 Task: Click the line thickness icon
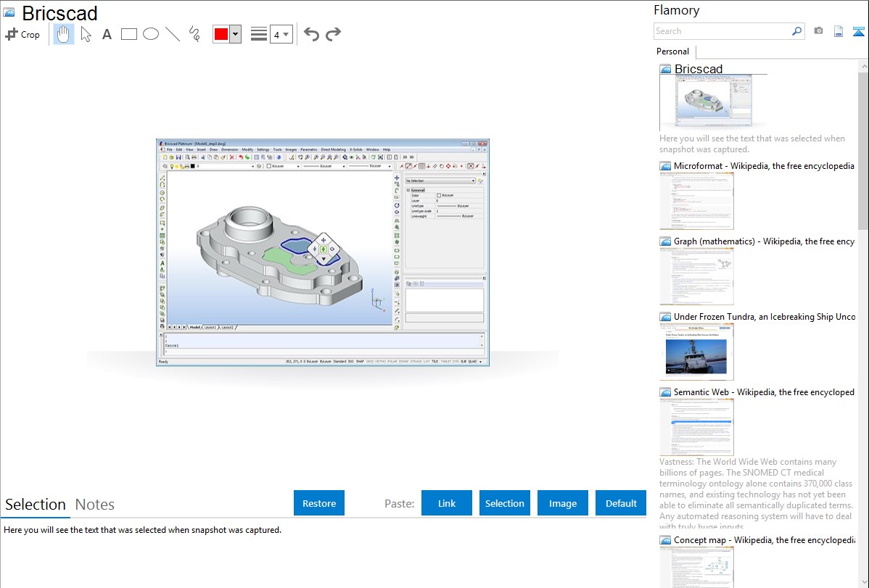[259, 34]
